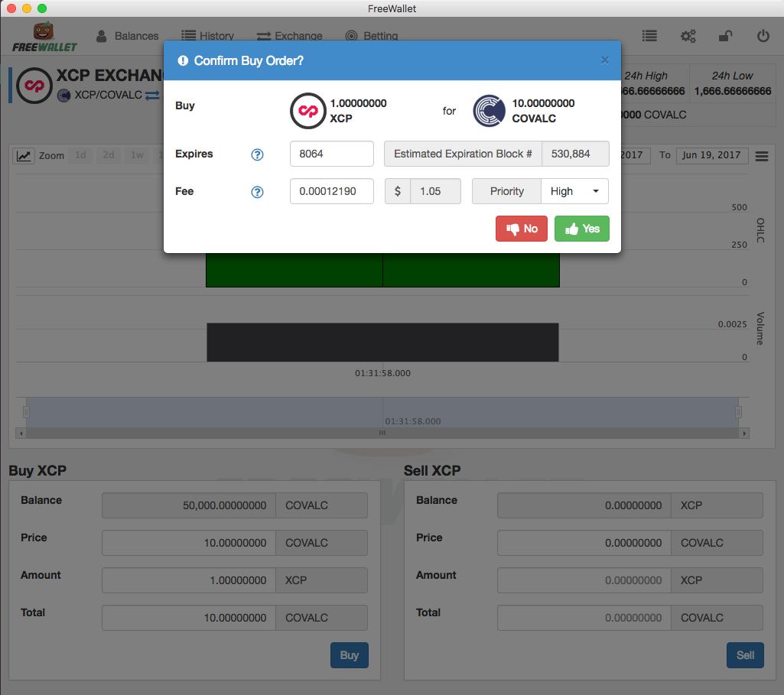Click the 24h High label
784x695 pixels.
646,76
